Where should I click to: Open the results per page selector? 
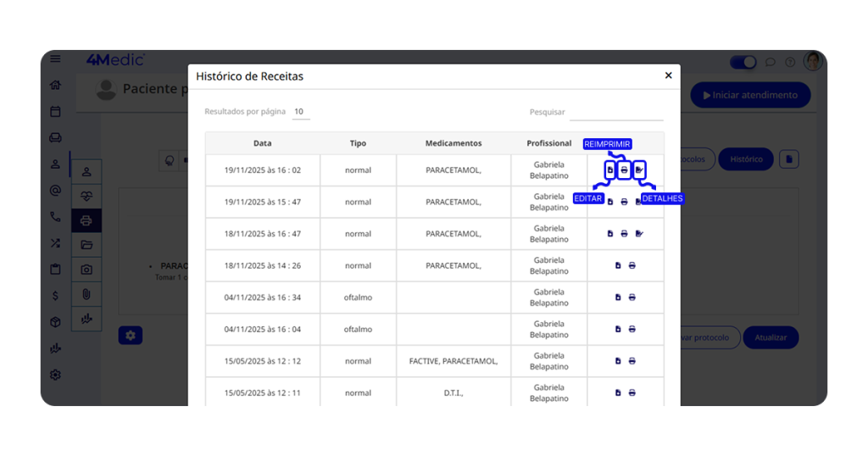tap(300, 112)
